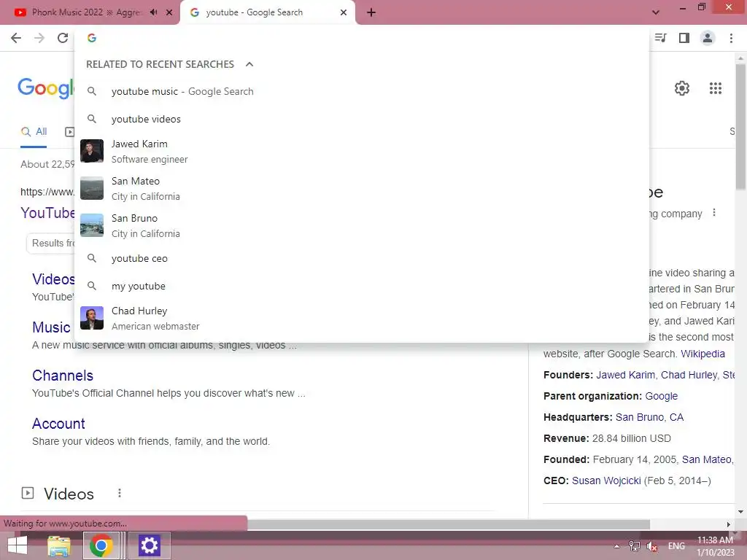The image size is (747, 560).
Task: Open the Music sitelink
Action: click(x=51, y=327)
